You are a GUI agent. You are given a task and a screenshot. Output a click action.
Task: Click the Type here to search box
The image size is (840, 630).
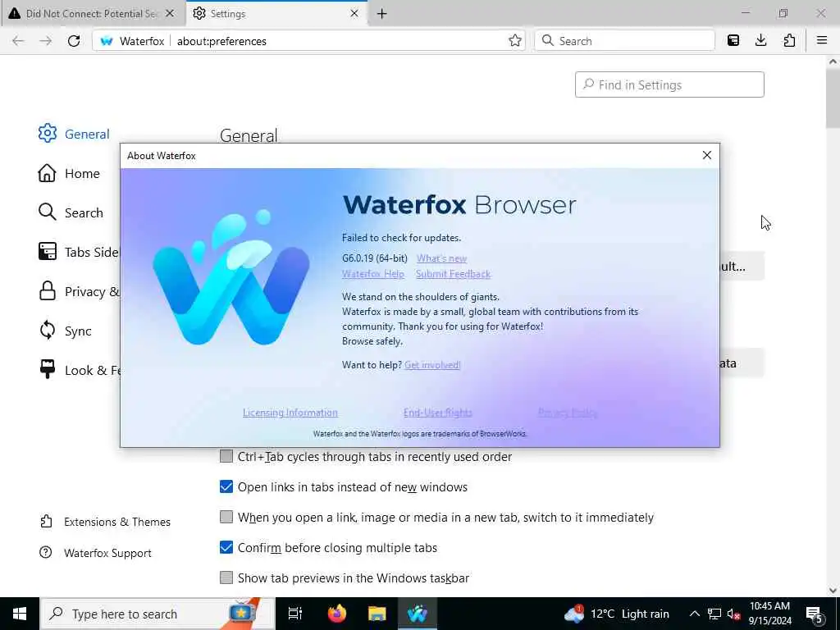[x=157, y=614]
